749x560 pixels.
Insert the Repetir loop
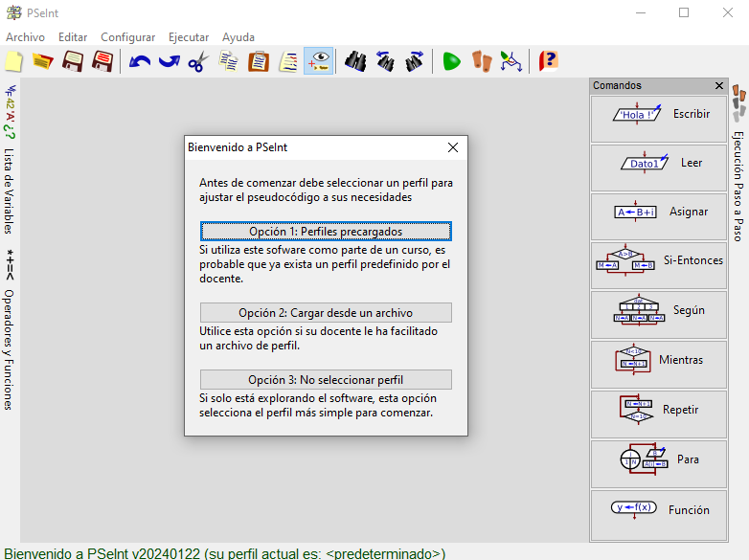pos(659,414)
